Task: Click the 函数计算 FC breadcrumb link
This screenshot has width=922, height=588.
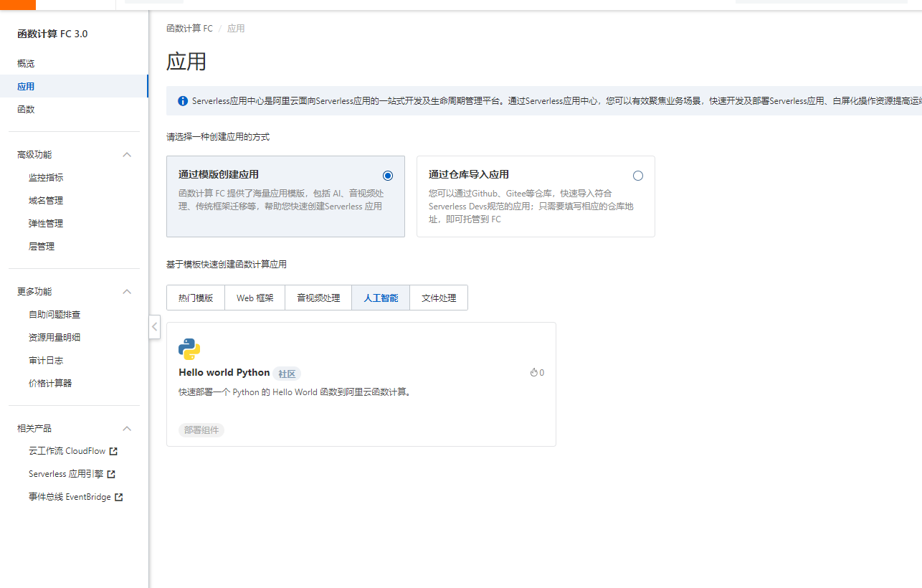Action: click(x=189, y=29)
